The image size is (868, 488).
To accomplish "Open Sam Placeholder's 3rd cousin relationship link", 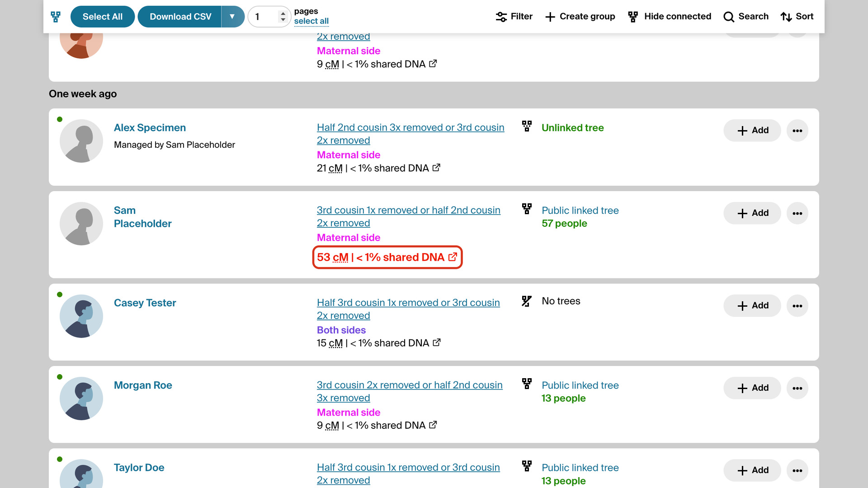I will (x=409, y=216).
